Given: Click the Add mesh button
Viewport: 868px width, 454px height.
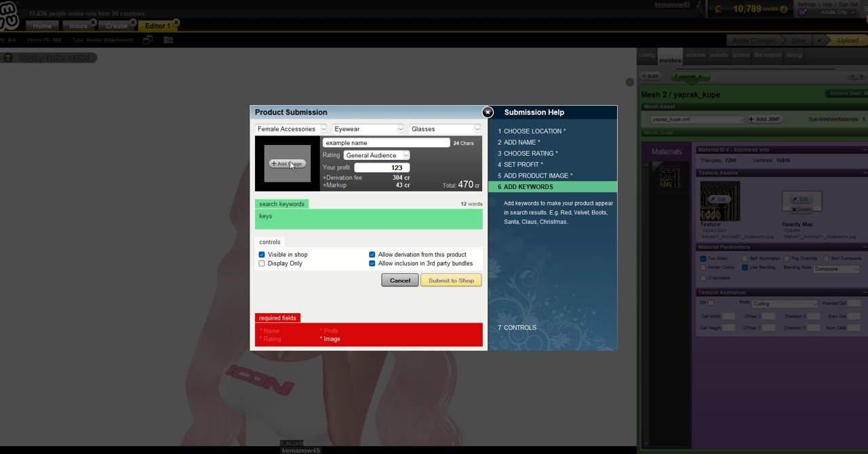Looking at the screenshot, I should point(650,77).
